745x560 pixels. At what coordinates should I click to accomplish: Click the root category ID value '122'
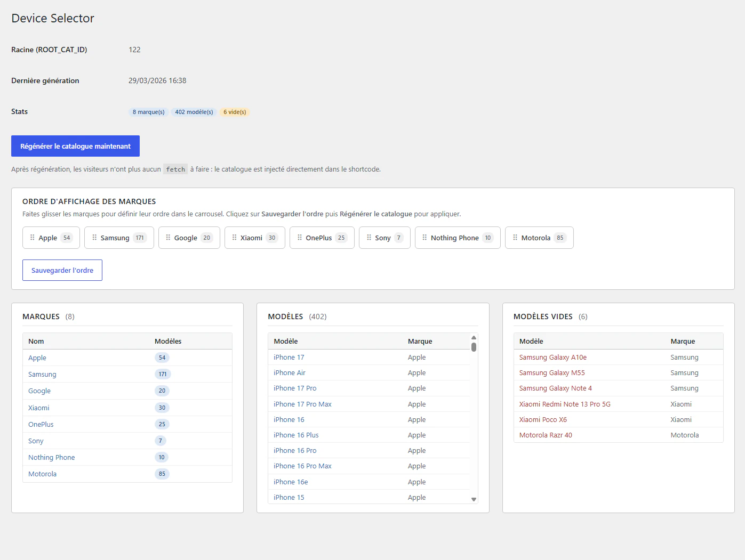coord(134,50)
